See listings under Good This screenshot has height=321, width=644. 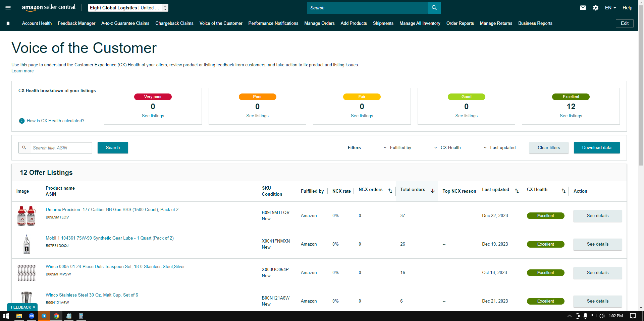point(466,116)
